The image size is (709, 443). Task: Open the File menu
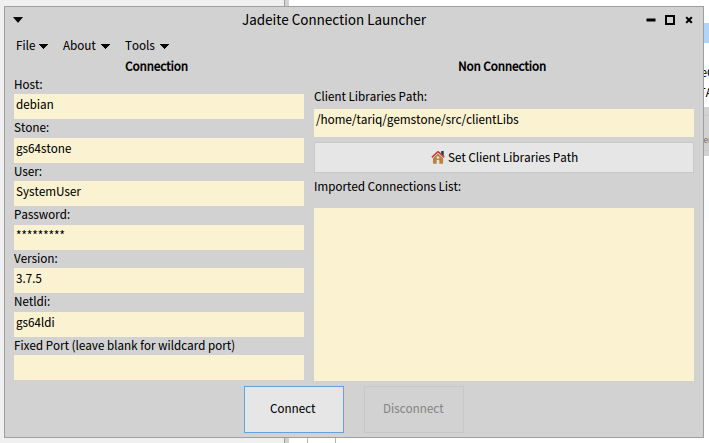point(33,45)
